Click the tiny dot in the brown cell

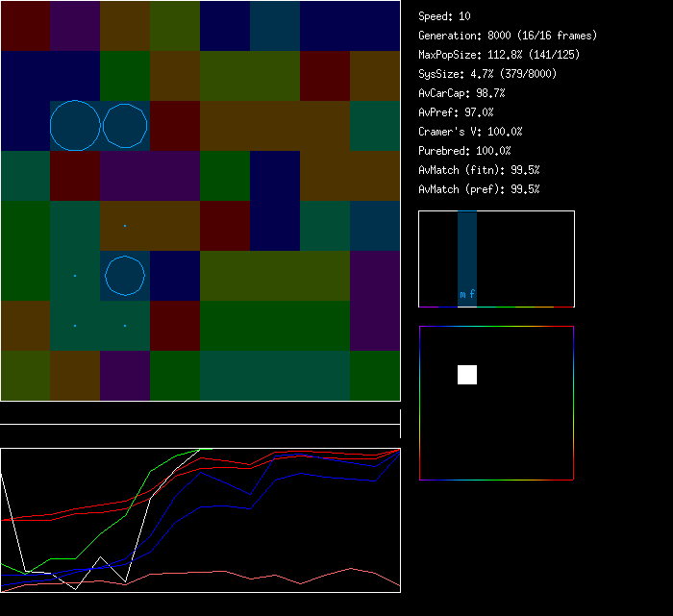click(125, 226)
